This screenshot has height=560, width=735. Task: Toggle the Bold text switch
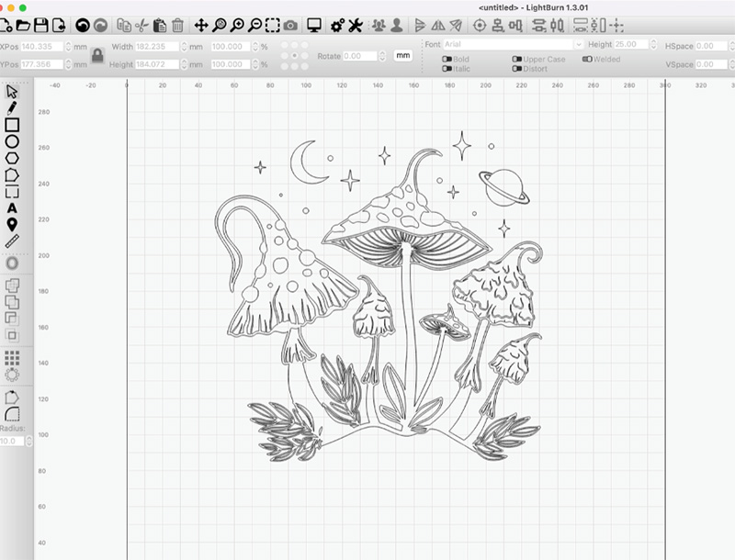tap(447, 60)
